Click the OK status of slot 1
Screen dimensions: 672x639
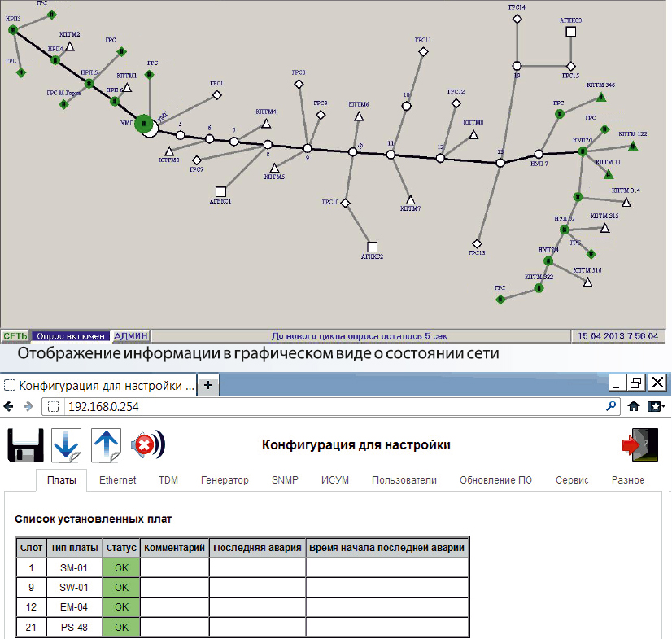click(122, 568)
